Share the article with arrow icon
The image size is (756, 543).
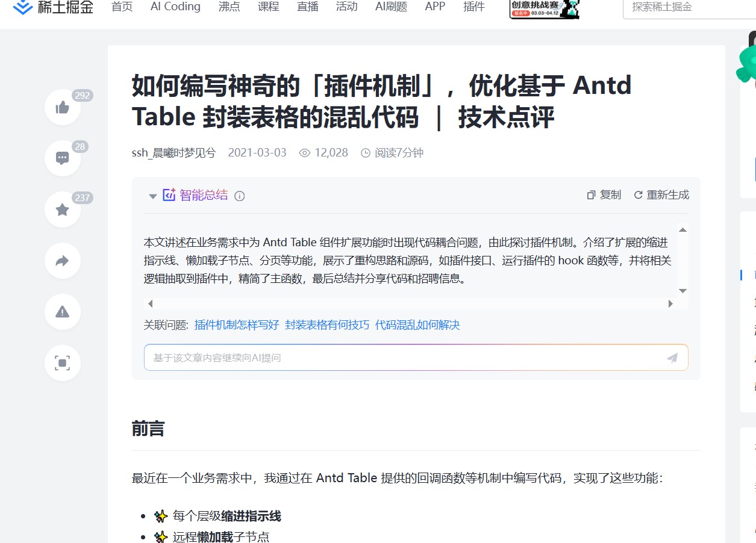[63, 261]
